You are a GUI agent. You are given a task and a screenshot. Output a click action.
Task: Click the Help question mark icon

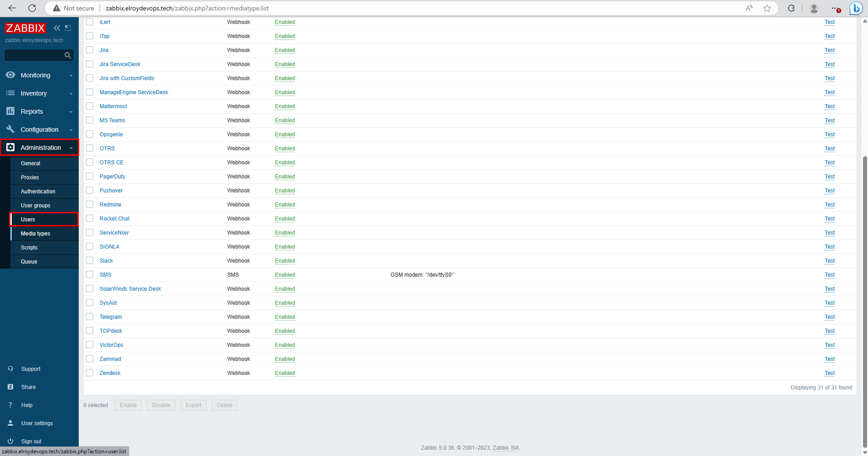pos(10,405)
